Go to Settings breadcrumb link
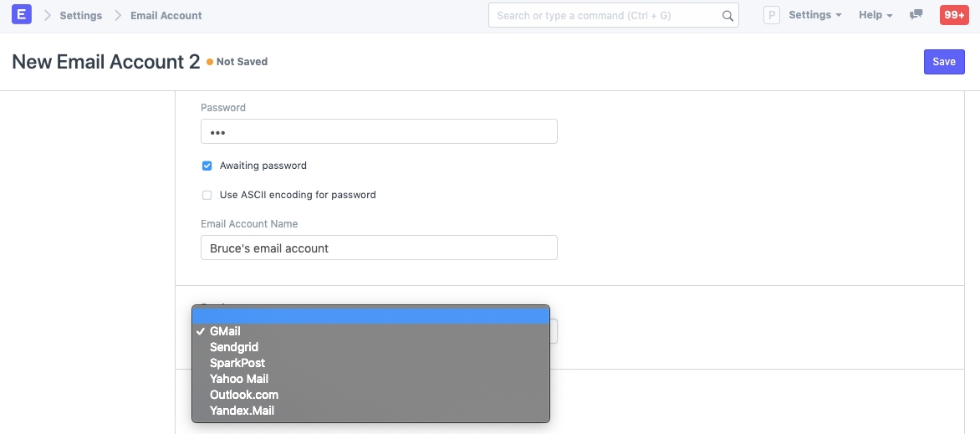 81,15
